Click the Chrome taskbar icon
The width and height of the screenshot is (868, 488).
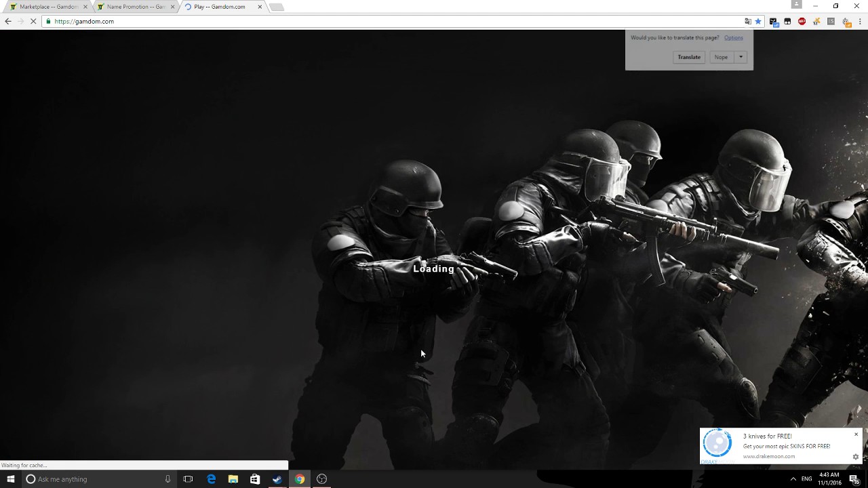pyautogui.click(x=299, y=479)
